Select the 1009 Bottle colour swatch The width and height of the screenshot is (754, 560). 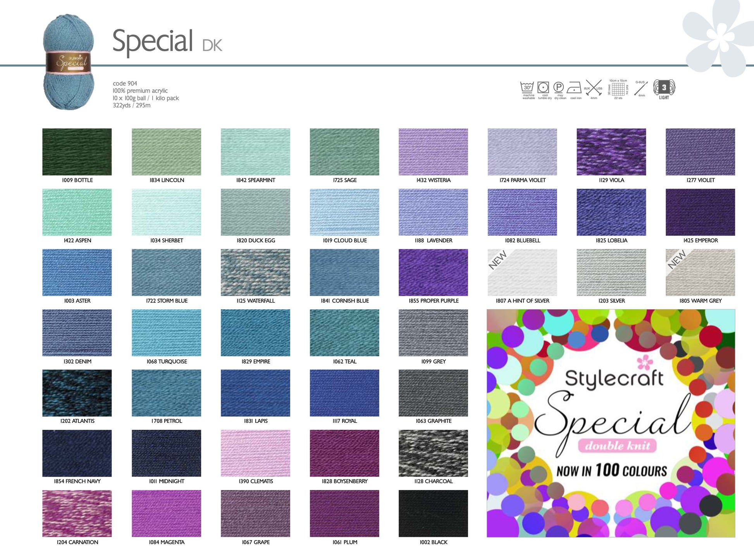pos(77,152)
